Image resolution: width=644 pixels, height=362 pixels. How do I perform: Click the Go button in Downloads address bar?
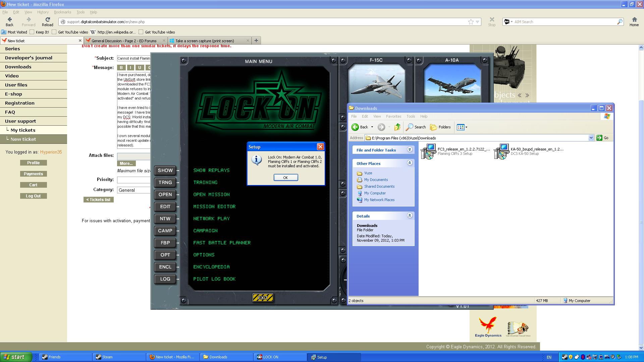pos(603,138)
